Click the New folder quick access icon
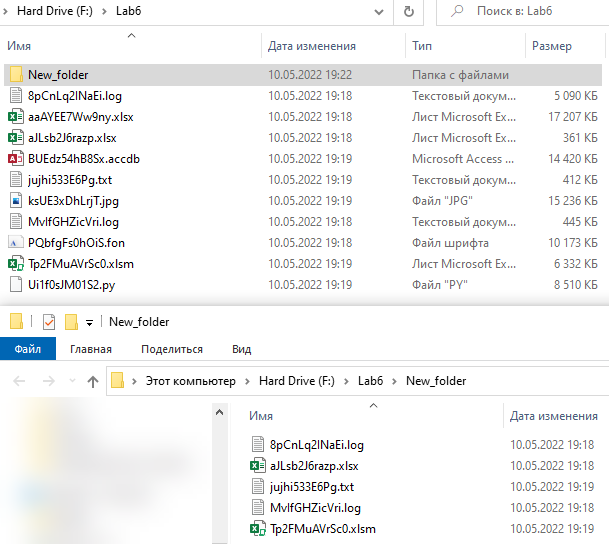Image resolution: width=609 pixels, height=544 pixels. click(x=71, y=322)
